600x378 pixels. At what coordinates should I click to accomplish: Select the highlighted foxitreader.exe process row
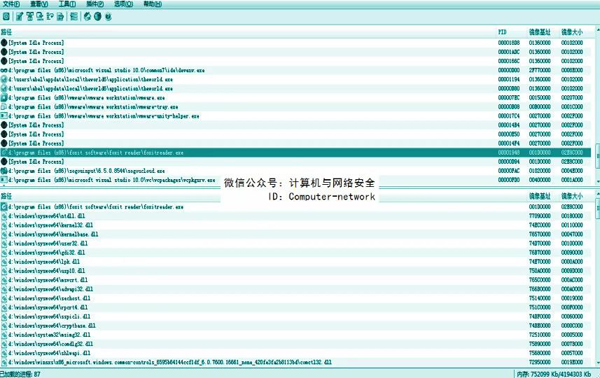(x=295, y=153)
